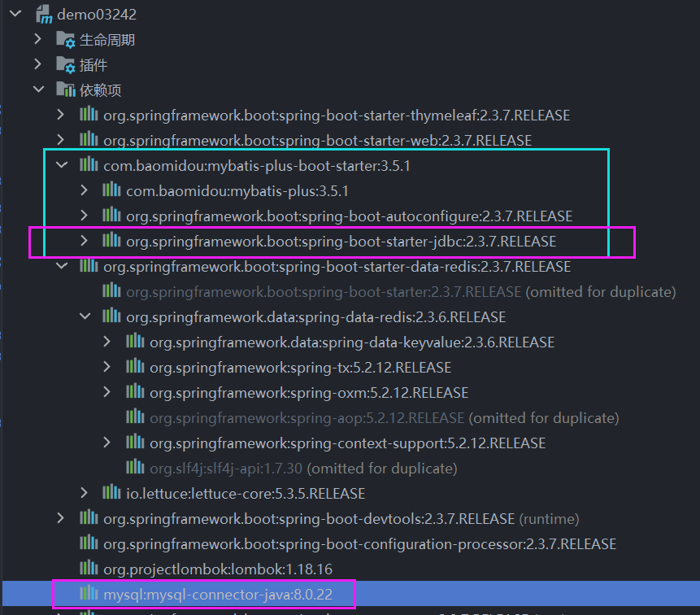This screenshot has height=615, width=700.
Task: Click library icon of spring-boot-starter-thymeleaf
Action: 89,114
